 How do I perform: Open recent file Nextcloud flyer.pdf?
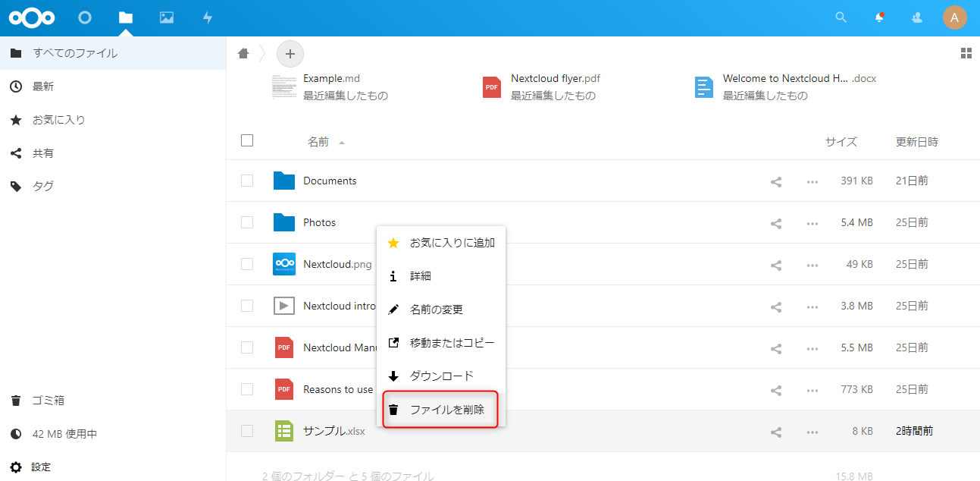[x=556, y=78]
